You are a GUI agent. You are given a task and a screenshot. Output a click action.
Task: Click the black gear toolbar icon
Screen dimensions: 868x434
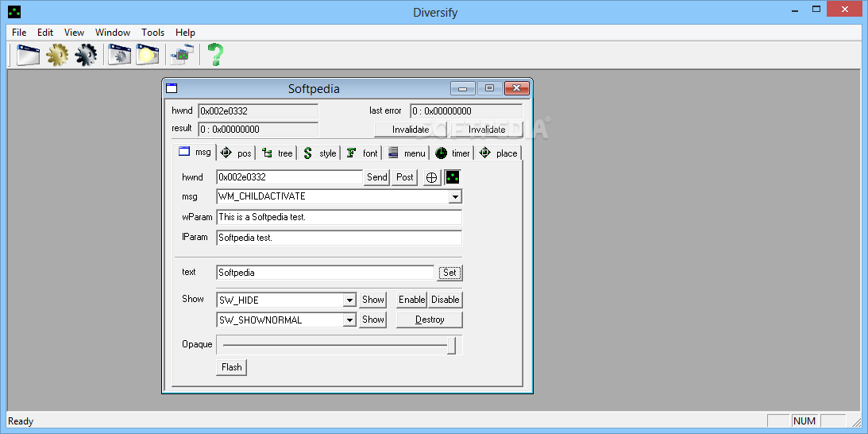click(x=86, y=55)
